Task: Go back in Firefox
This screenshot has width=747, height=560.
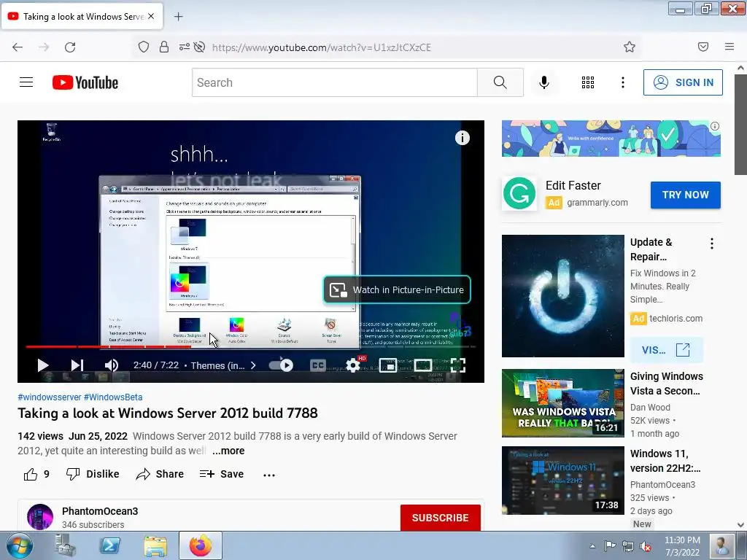Action: tap(18, 47)
